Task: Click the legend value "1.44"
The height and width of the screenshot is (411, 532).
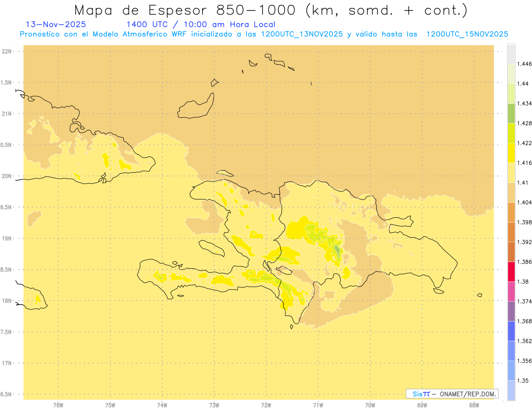Action: (523, 84)
